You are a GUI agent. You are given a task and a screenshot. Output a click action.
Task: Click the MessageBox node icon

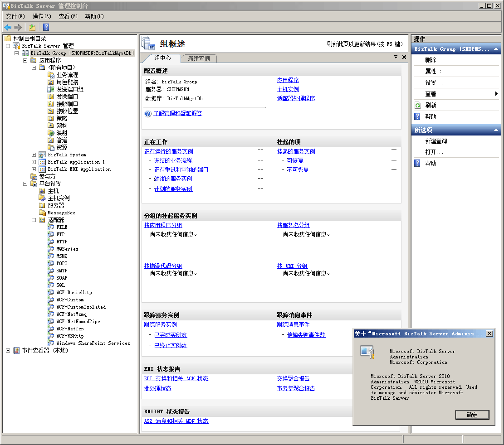(42, 213)
